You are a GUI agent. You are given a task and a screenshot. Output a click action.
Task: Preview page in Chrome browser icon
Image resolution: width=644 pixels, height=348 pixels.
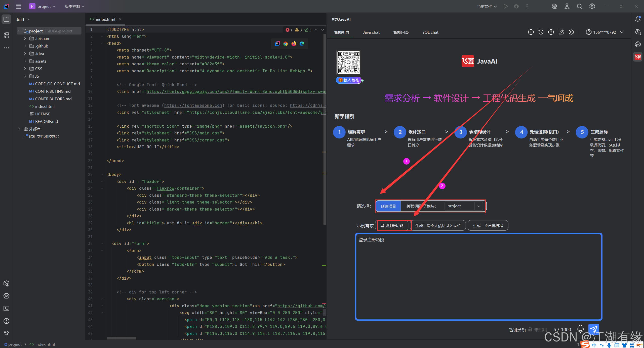(286, 44)
